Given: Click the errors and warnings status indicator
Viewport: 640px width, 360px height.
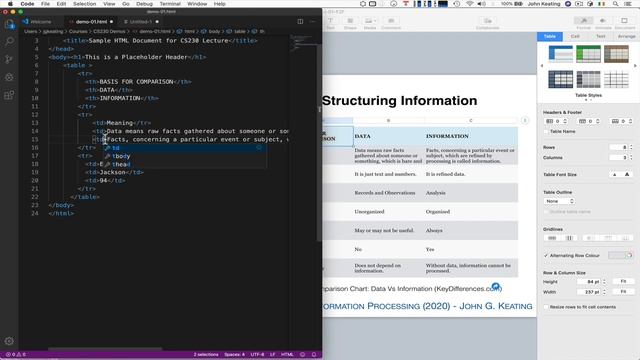Looking at the screenshot, I should pyautogui.click(x=16, y=354).
